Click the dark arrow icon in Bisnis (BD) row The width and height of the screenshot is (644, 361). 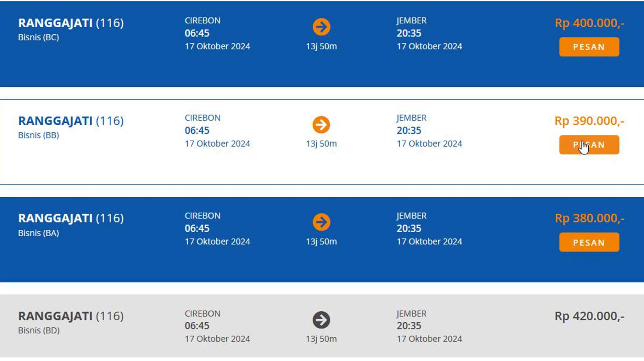pos(321,320)
